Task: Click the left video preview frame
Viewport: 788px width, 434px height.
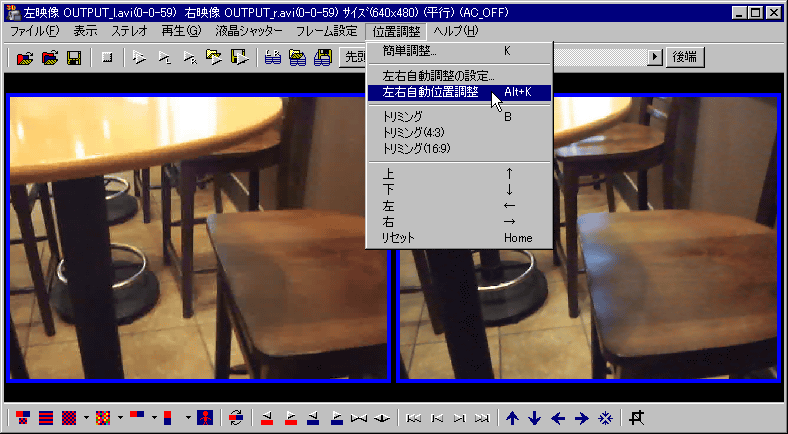Action: tap(199, 238)
